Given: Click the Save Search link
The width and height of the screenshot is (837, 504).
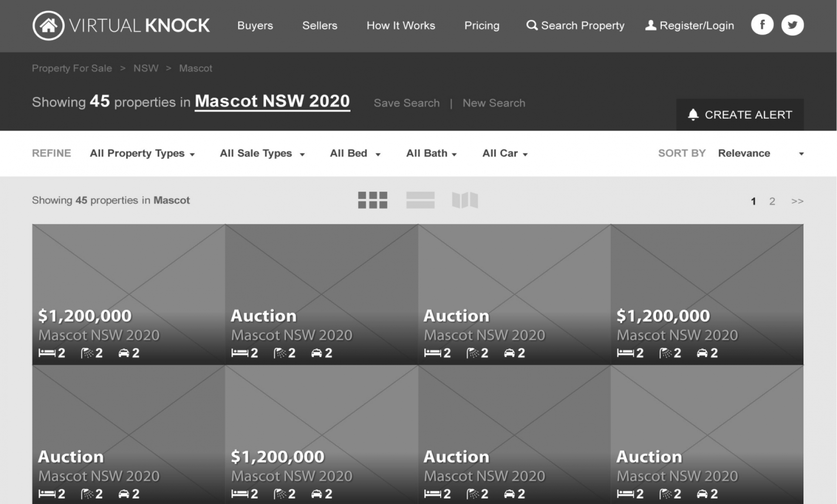Looking at the screenshot, I should pos(406,103).
